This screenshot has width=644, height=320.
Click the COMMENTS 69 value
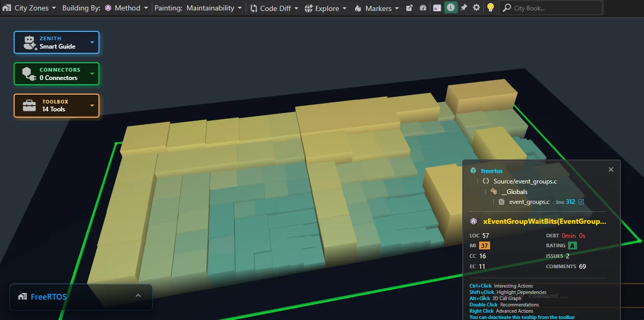pyautogui.click(x=582, y=267)
